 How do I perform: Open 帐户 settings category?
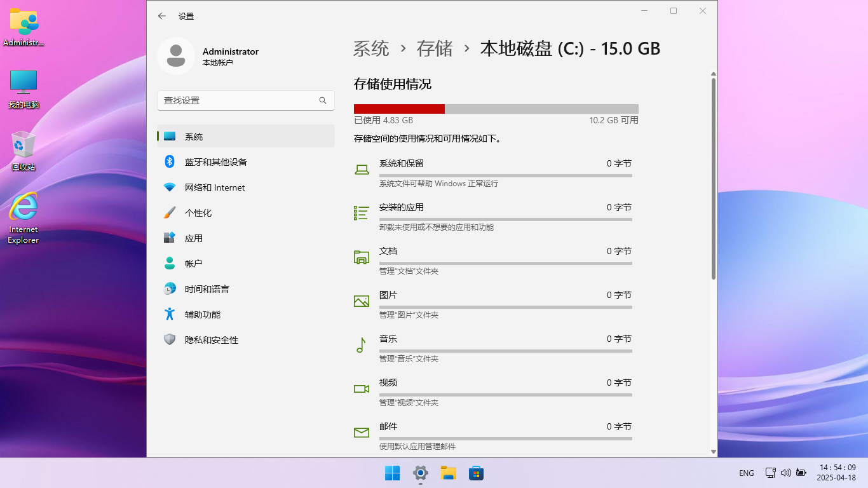click(x=246, y=263)
